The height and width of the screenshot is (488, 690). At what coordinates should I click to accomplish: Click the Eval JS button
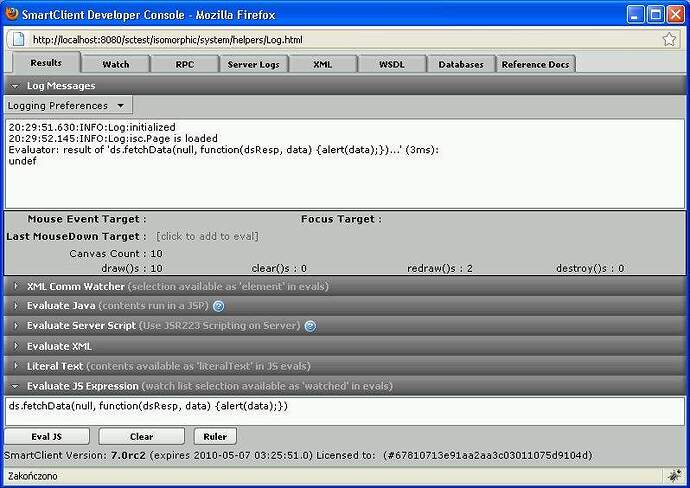tap(47, 437)
